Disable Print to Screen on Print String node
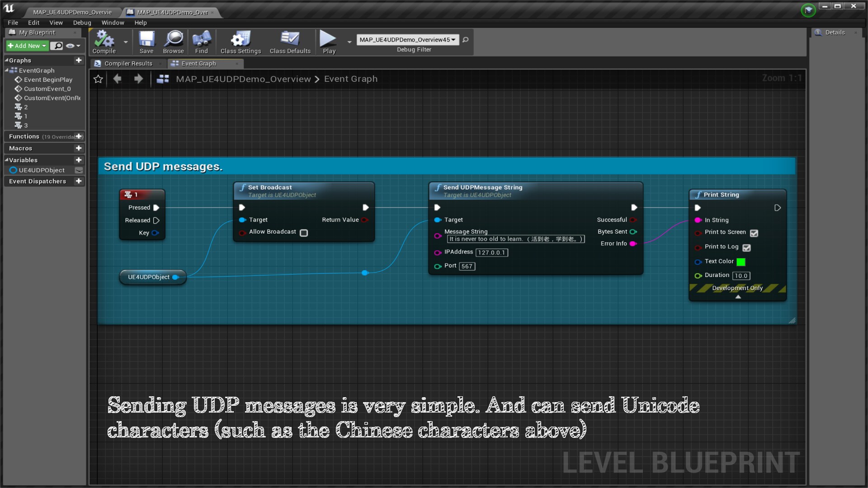This screenshot has height=488, width=868. click(754, 233)
